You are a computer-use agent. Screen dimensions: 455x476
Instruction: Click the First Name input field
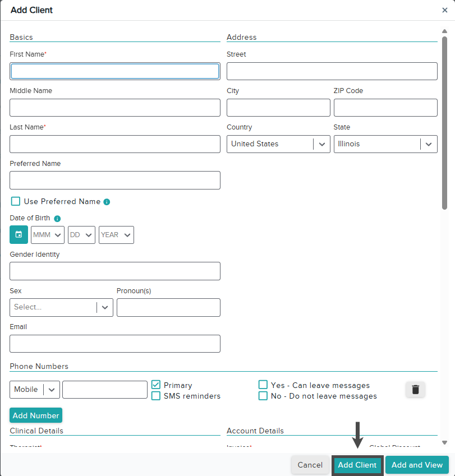(x=115, y=71)
